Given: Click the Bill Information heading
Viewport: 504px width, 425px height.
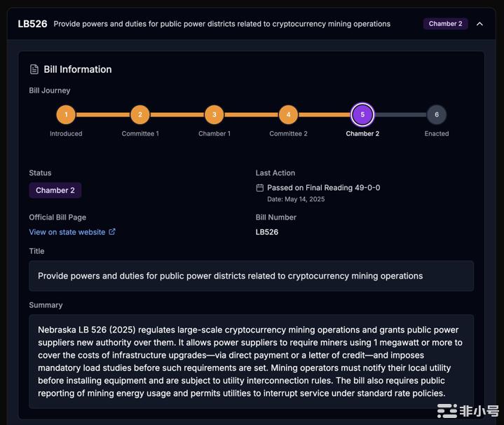Looking at the screenshot, I should [x=78, y=69].
